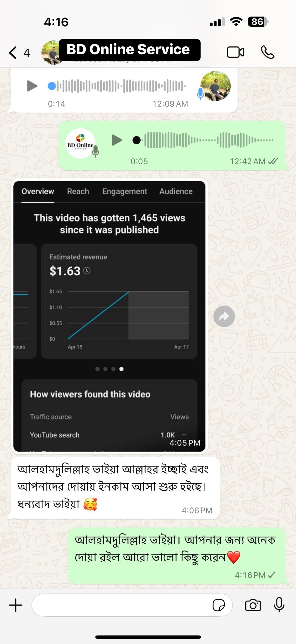
Task: Start a video call with the camera icon
Action: pyautogui.click(x=235, y=52)
